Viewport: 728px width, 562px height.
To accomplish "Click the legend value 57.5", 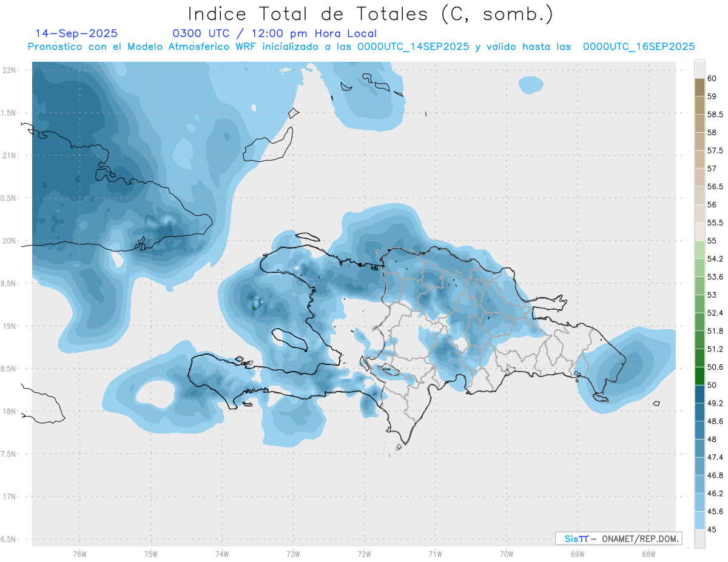I will point(715,150).
